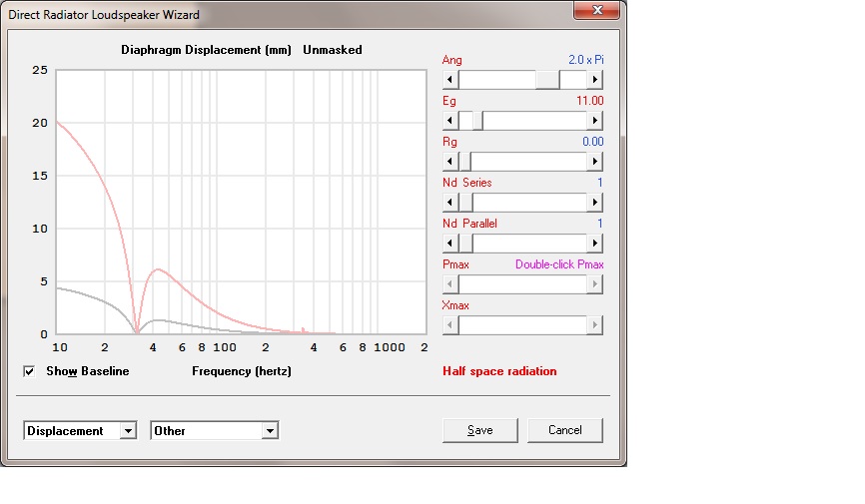Increase Eg with right arrow
This screenshot has width=865, height=504.
pos(594,120)
